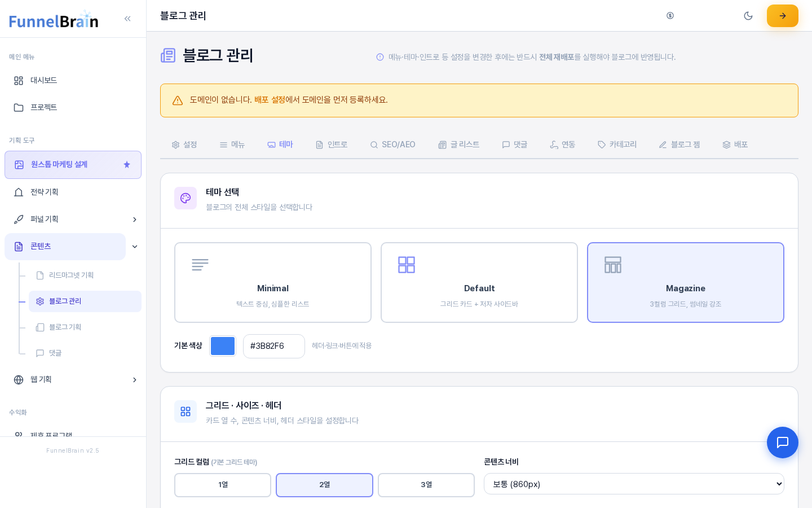This screenshot has height=508, width=812.
Task: Click the rocket icon for 퍼널 기획
Action: (x=19, y=220)
